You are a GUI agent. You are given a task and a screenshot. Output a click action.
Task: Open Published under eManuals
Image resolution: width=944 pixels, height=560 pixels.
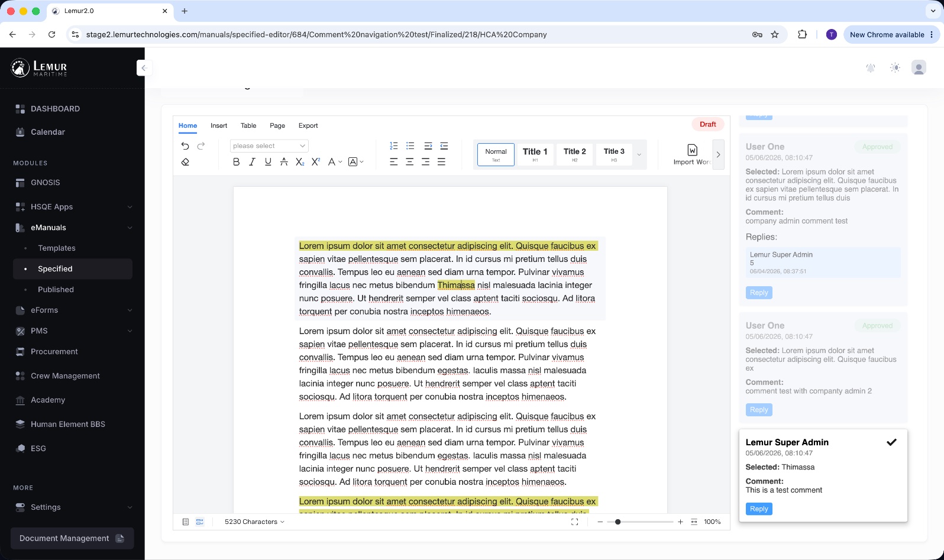click(x=56, y=289)
